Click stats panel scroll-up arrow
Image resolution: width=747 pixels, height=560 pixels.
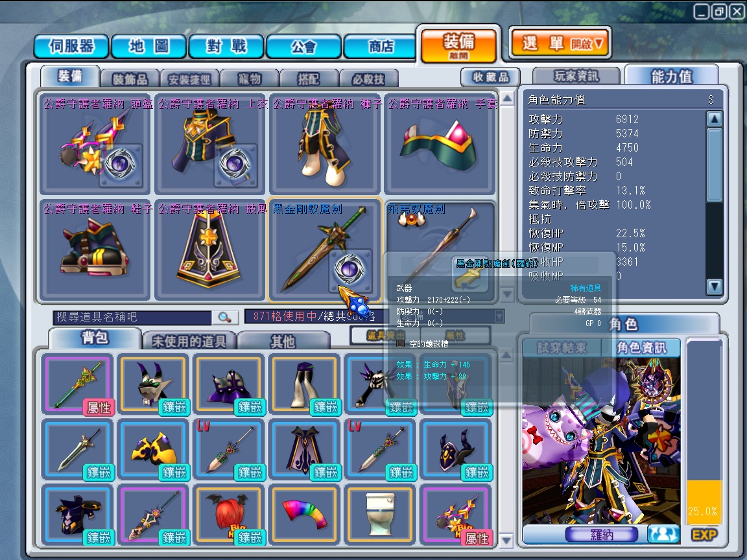[714, 119]
